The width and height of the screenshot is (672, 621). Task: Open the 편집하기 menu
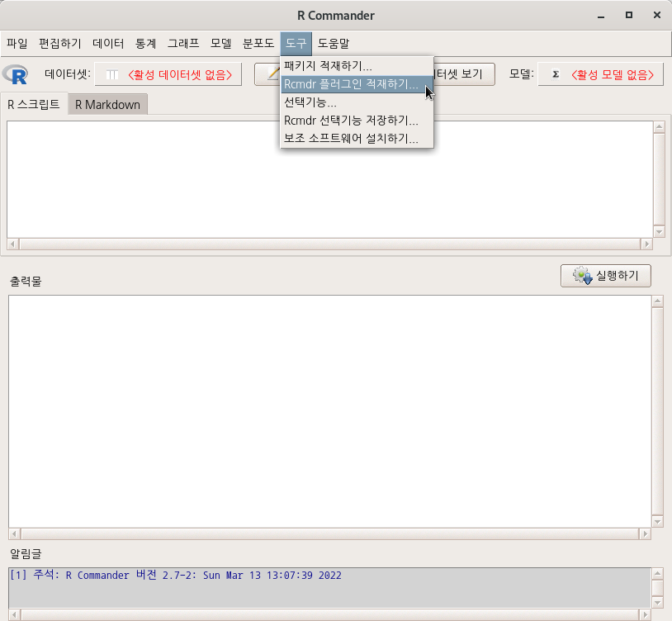[60, 43]
